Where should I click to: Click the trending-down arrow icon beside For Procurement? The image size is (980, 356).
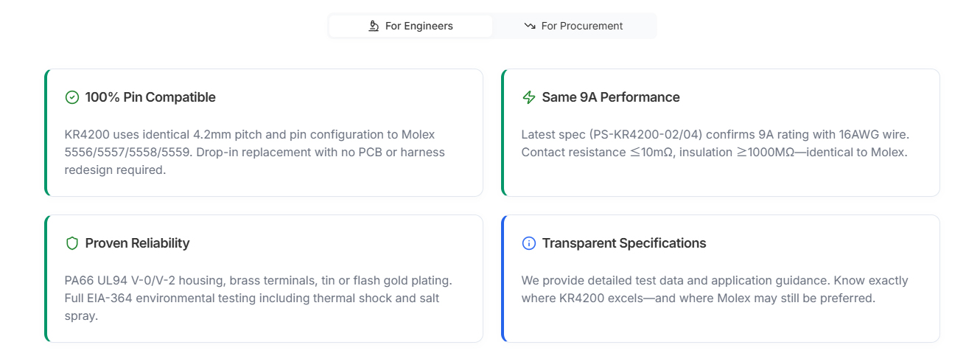[530, 26]
